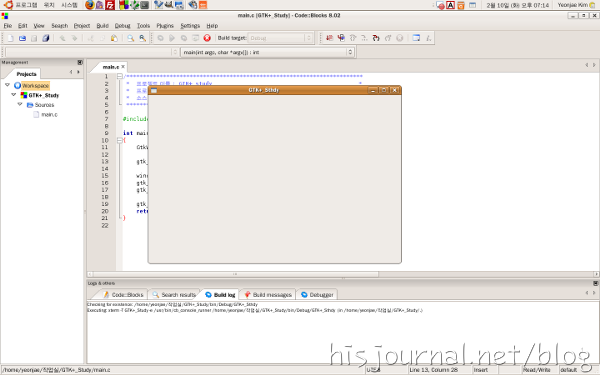Open the Debug menu
This screenshot has width=600, height=375.
click(x=122, y=26)
